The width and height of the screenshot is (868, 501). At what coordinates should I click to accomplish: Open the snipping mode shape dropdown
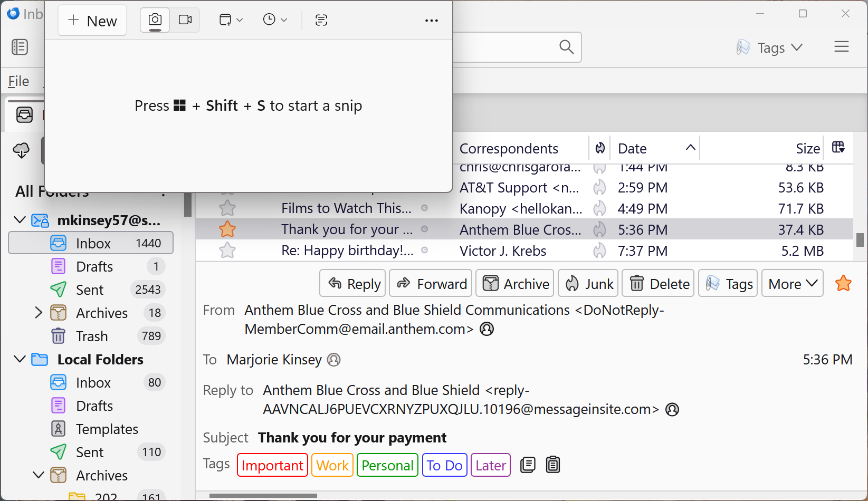[231, 20]
